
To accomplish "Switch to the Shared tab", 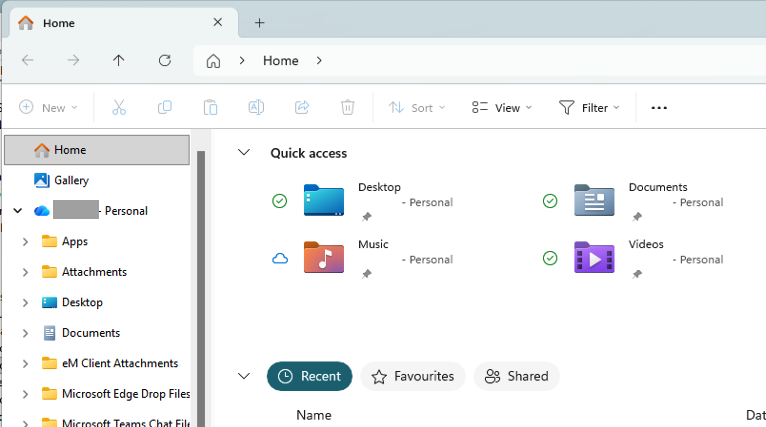I will click(x=516, y=376).
